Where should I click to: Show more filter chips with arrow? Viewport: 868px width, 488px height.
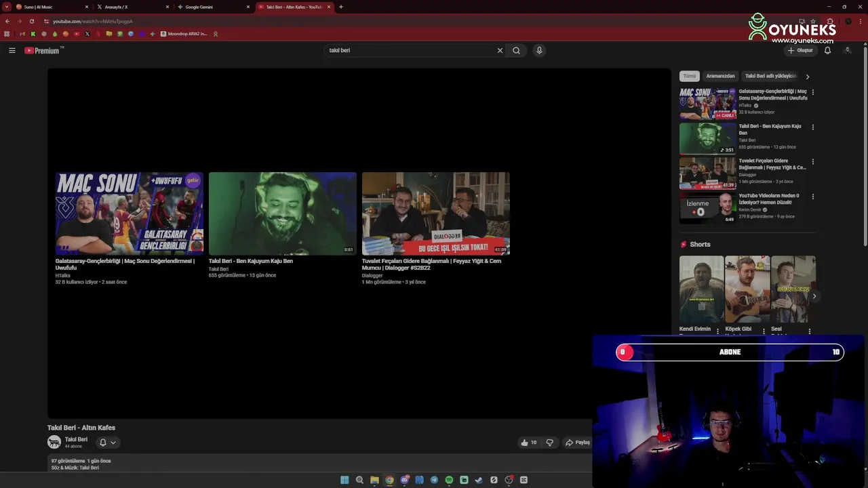807,77
